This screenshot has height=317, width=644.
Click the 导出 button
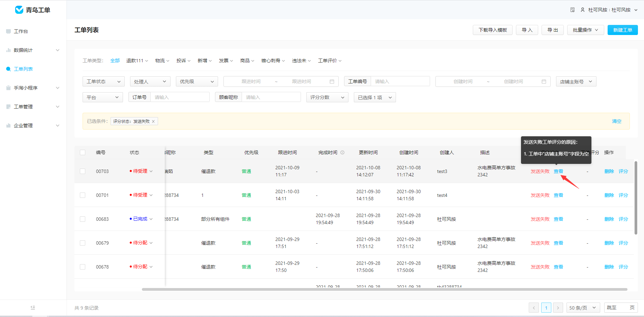click(x=553, y=30)
